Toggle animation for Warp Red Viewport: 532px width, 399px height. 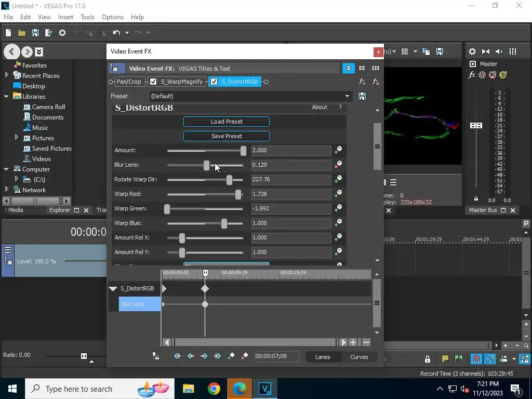[x=338, y=194]
